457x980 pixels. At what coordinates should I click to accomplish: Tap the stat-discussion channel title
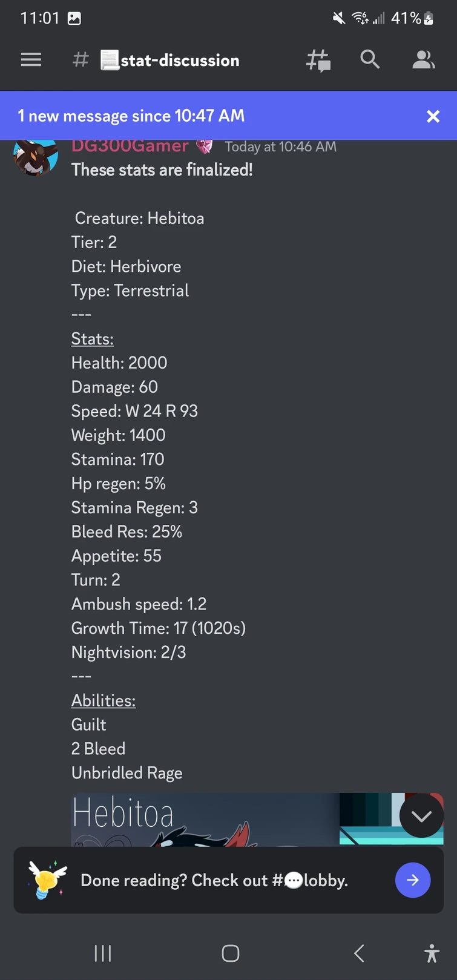(180, 61)
